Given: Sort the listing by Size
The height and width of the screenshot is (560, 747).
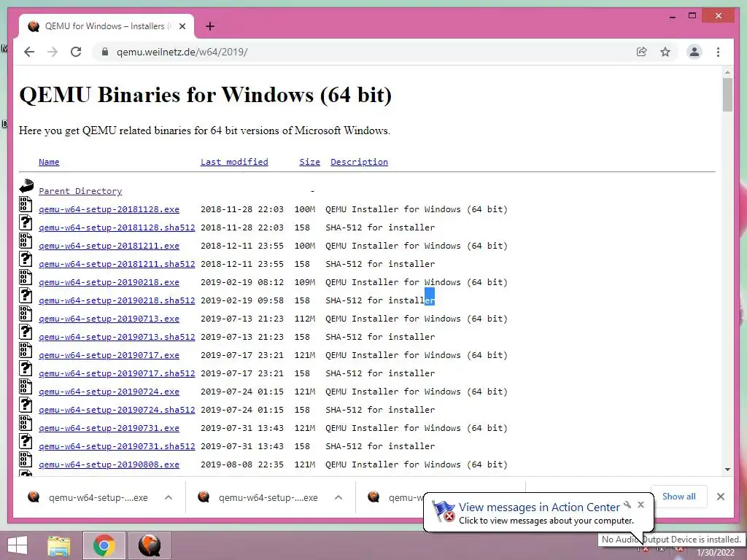Looking at the screenshot, I should (309, 162).
